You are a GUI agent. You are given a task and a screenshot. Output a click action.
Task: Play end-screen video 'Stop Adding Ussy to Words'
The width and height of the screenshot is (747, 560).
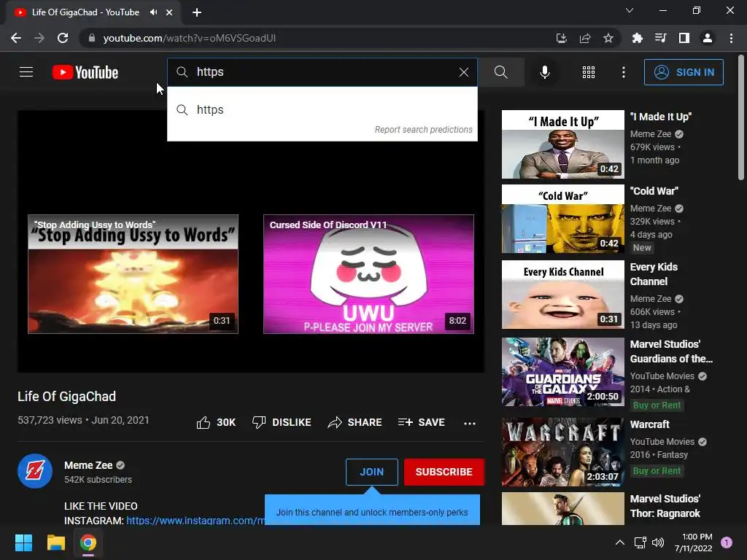[133, 274]
